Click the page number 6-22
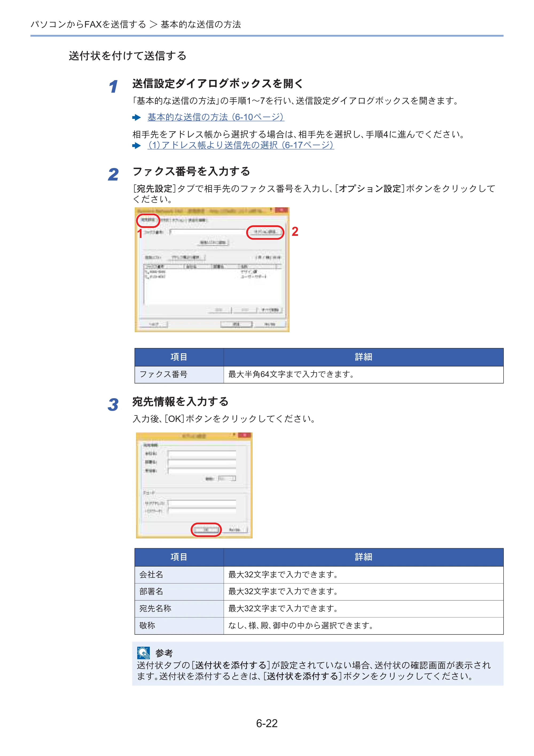Screen dimensions: 534x756 267,723
